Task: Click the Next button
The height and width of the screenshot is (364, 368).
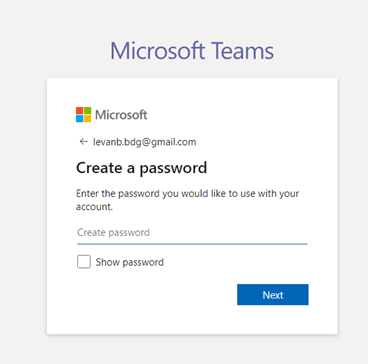Action: click(273, 295)
